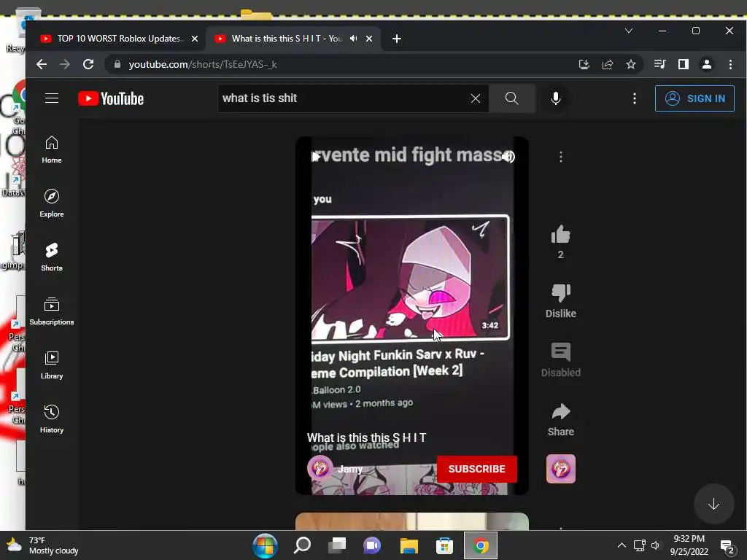
Task: Click the video title overlay text
Action: [x=366, y=437]
